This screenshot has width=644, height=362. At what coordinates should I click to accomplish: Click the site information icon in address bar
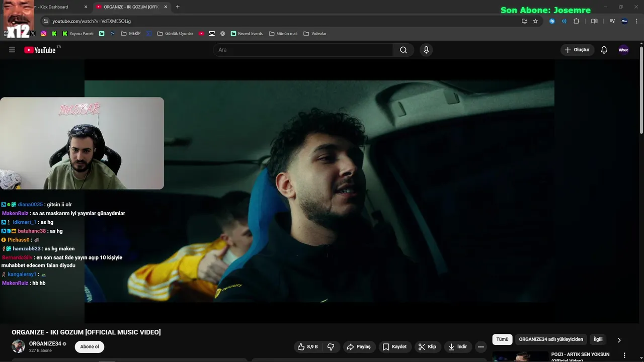coord(46,21)
